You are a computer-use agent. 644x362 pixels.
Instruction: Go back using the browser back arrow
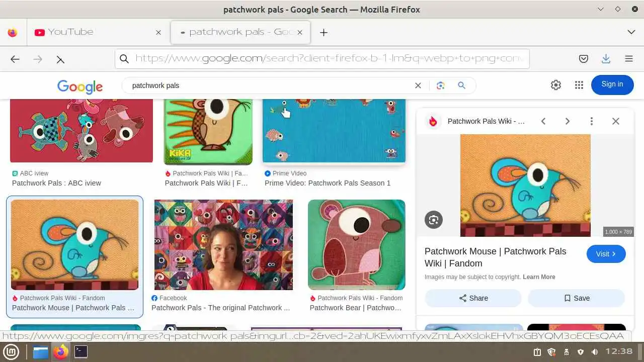[x=15, y=59]
